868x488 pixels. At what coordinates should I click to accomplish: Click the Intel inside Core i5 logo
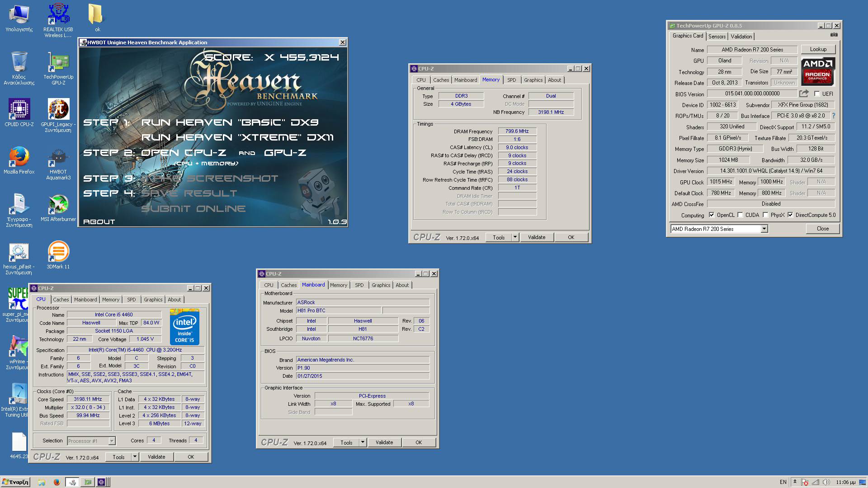tap(184, 327)
